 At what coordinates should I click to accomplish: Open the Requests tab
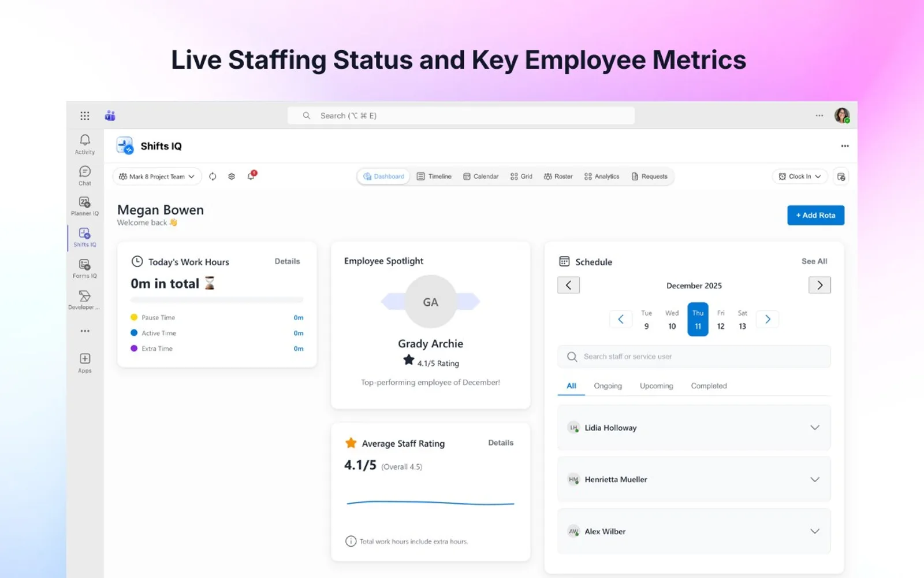(x=649, y=176)
